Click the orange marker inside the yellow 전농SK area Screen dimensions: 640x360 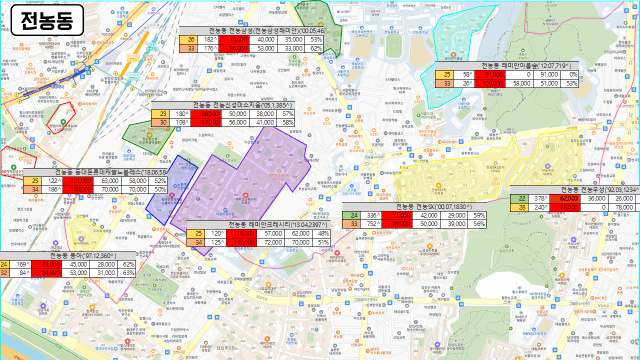(438, 186)
